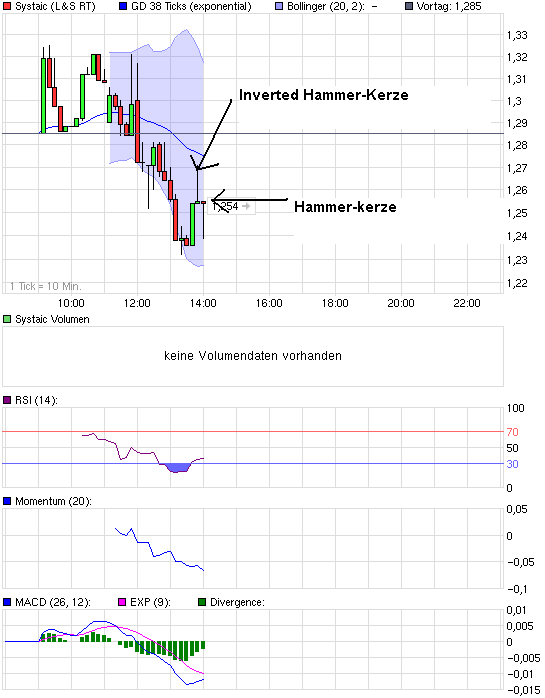Click the 1,22 price axis label

coord(517,283)
